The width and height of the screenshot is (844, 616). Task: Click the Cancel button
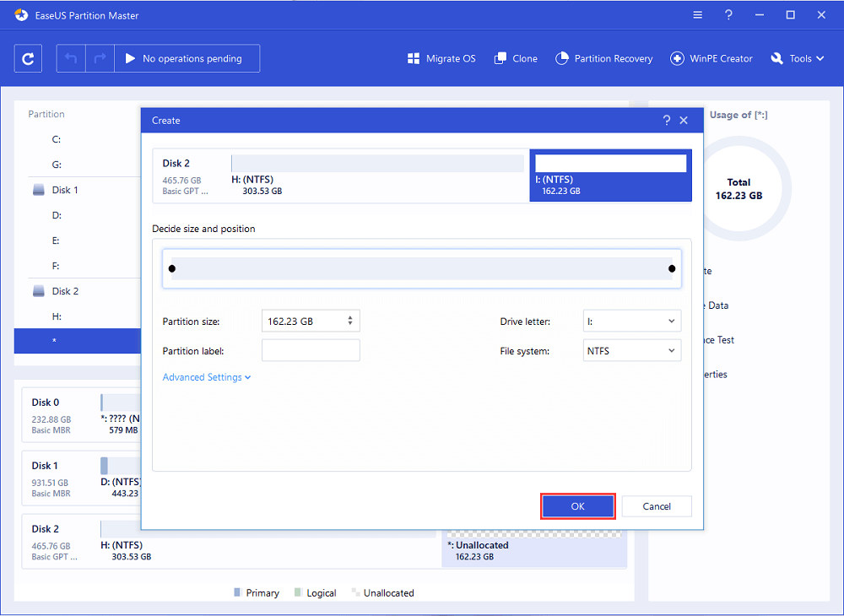point(657,506)
